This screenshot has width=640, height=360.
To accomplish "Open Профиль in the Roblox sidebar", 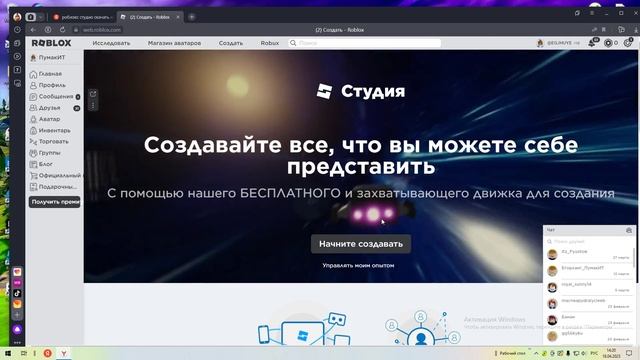I will (x=47, y=85).
